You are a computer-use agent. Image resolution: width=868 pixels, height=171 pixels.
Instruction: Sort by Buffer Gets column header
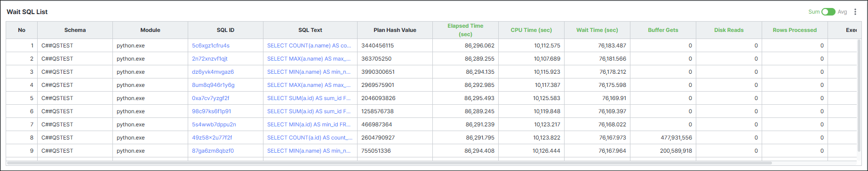coord(663,30)
